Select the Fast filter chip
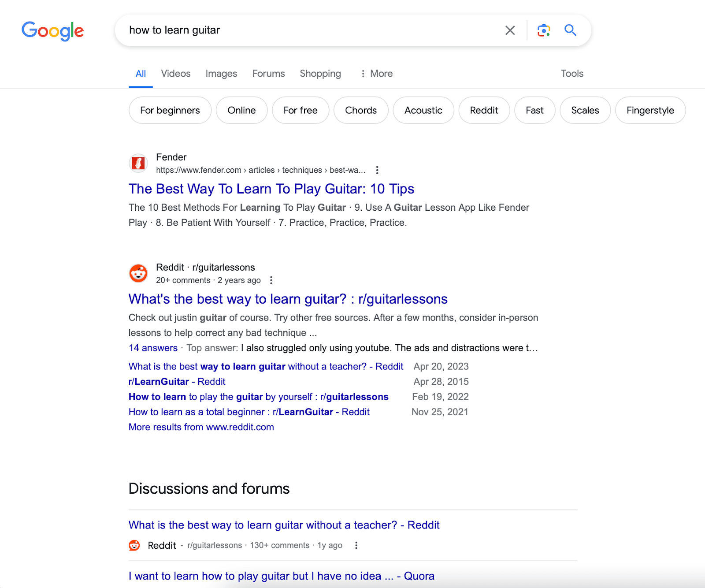This screenshot has width=705, height=588. 535,110
